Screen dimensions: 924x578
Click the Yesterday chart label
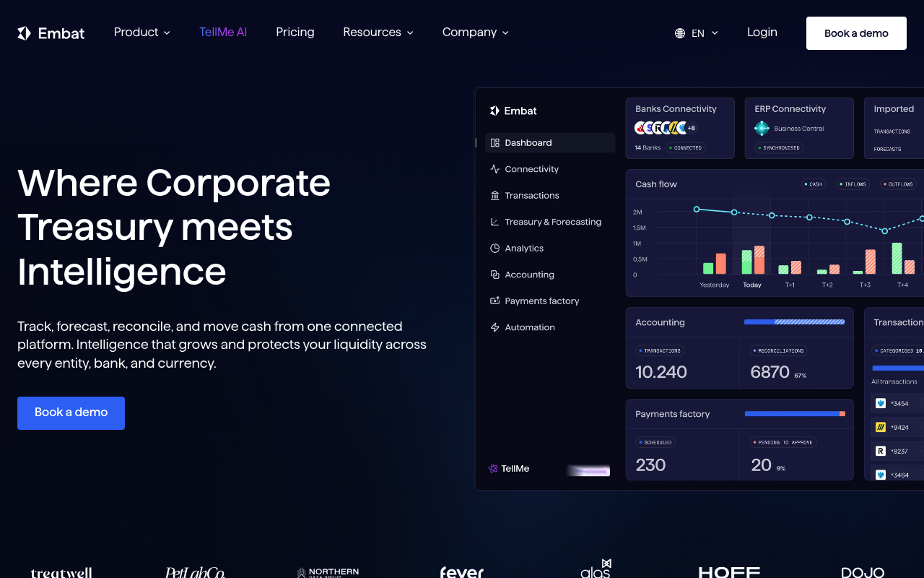(x=715, y=285)
